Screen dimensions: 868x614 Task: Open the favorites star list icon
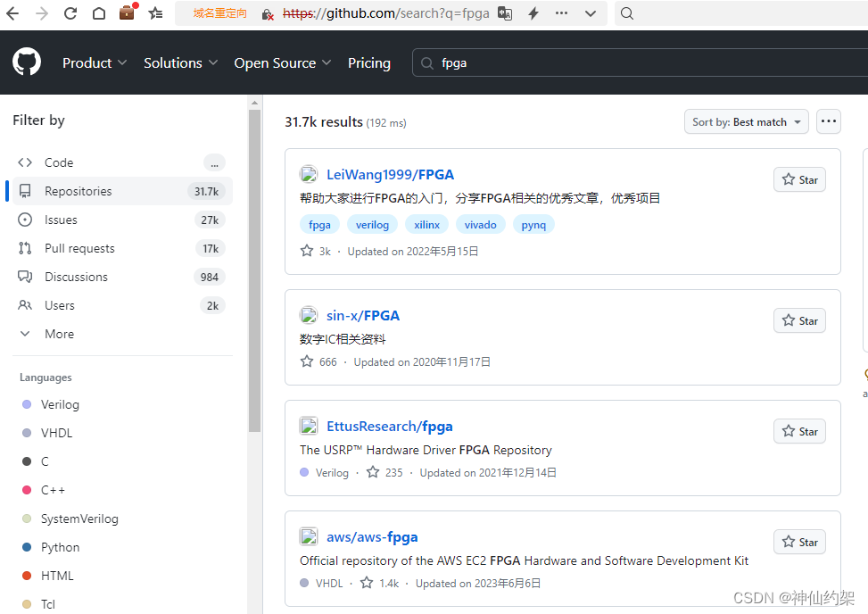click(x=155, y=13)
